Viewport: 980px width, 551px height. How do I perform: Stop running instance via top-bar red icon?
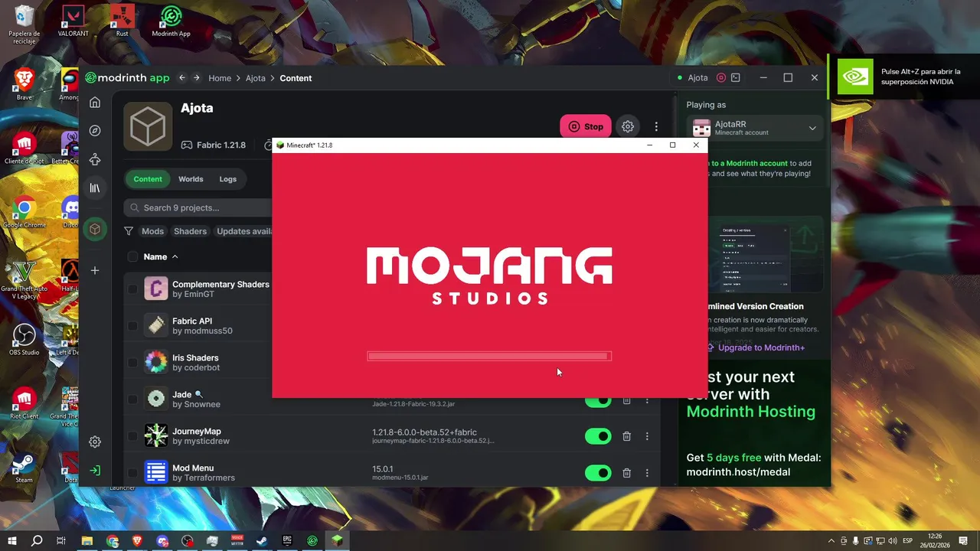tap(720, 78)
